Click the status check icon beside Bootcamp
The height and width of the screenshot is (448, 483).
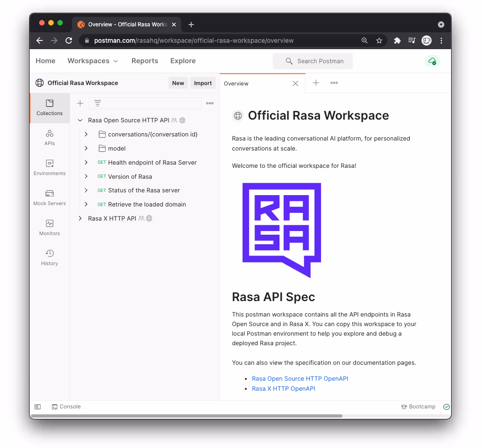(x=446, y=407)
